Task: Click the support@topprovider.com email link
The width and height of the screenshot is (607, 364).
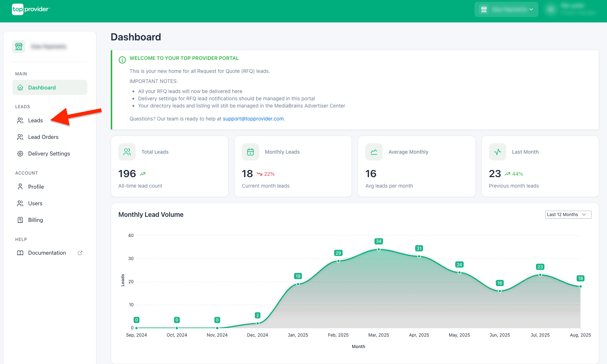Action: (x=253, y=119)
